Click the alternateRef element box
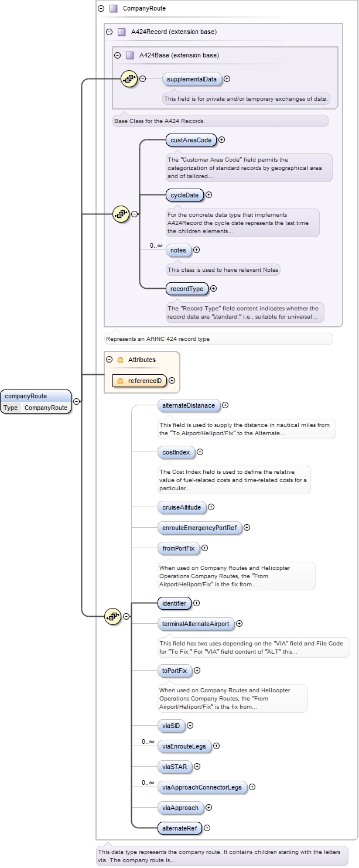Screen dimensions: 359x868 [179, 828]
